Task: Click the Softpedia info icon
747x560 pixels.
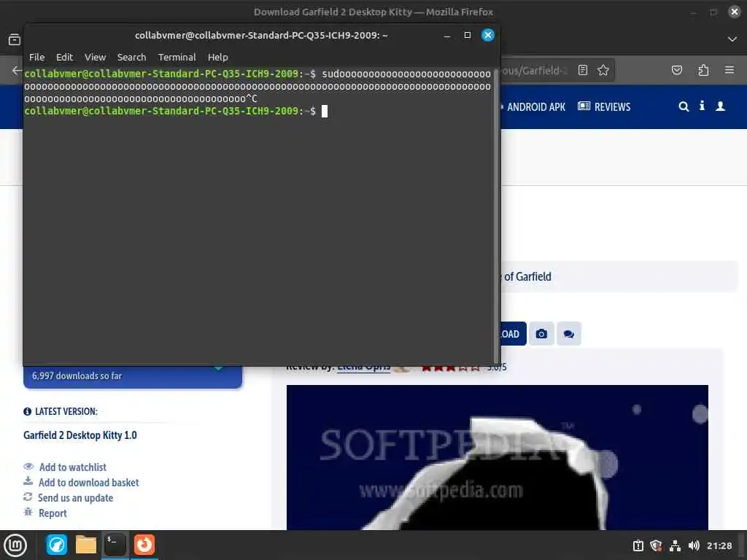Action: pos(702,106)
